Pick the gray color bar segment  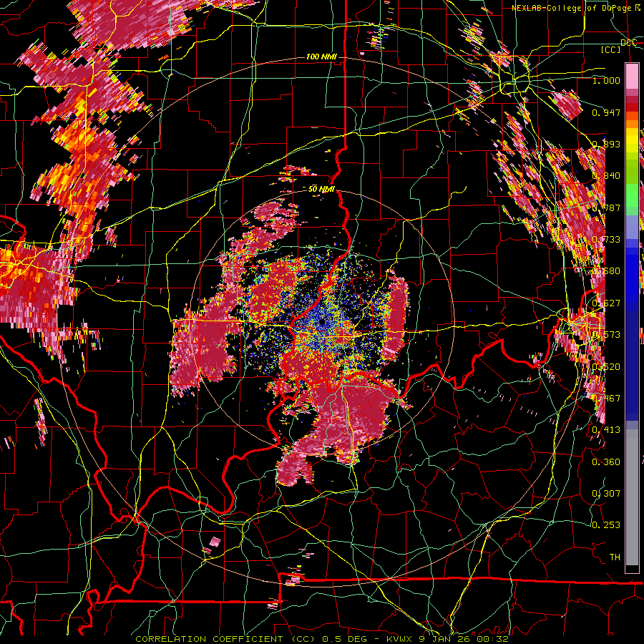pyautogui.click(x=632, y=497)
